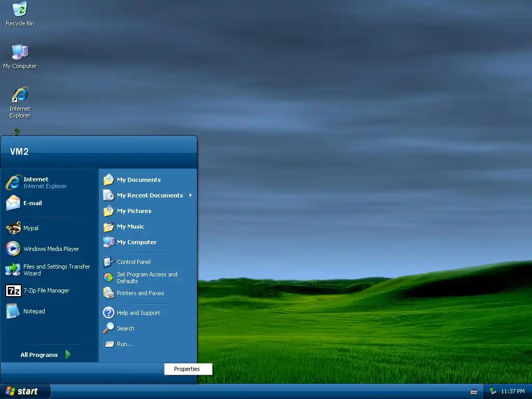Click the My Recent Documents icon
532x399 pixels.
pyautogui.click(x=109, y=195)
